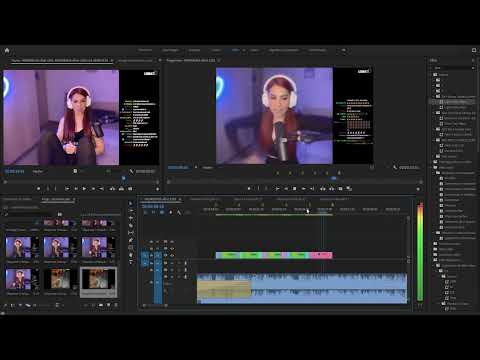This screenshot has width=480, height=360.
Task: Toggle Linked Selection in timeline
Action: (x=162, y=212)
